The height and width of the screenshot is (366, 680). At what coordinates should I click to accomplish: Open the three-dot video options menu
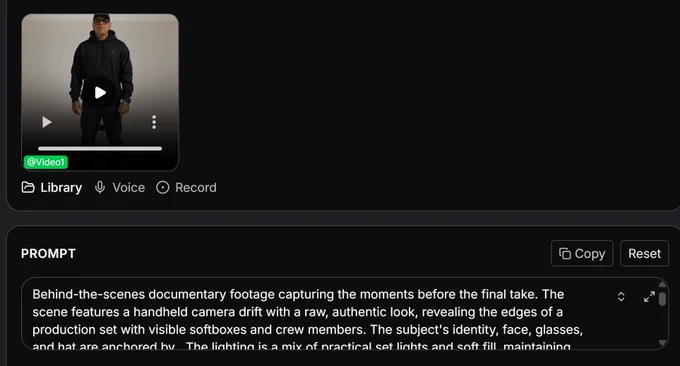pos(154,122)
